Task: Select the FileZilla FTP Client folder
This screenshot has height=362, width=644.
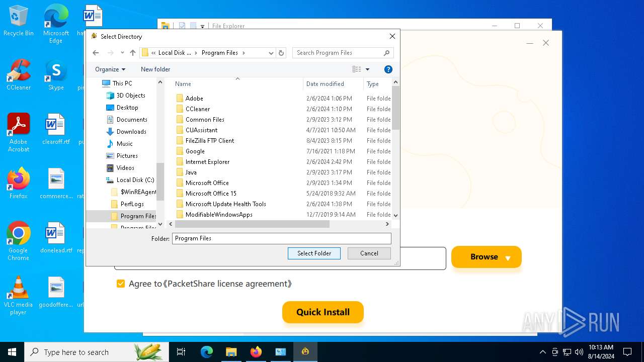Action: [210, 141]
